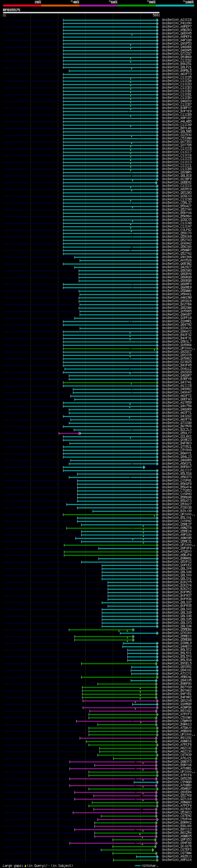Screen dimensions: 197x868
Task: Select hit 'UniRef100_B9PD07'
Action: (177, 467)
